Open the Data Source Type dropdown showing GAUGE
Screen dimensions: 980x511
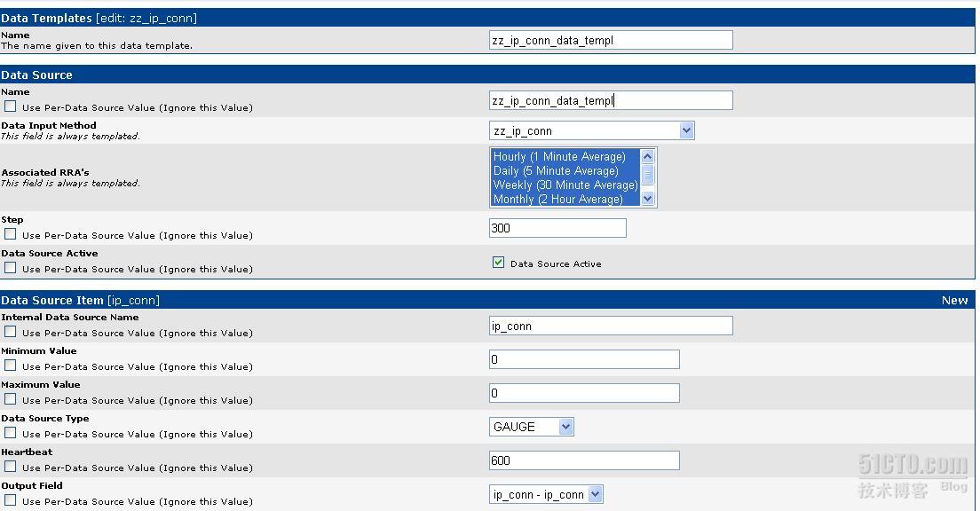coord(531,427)
